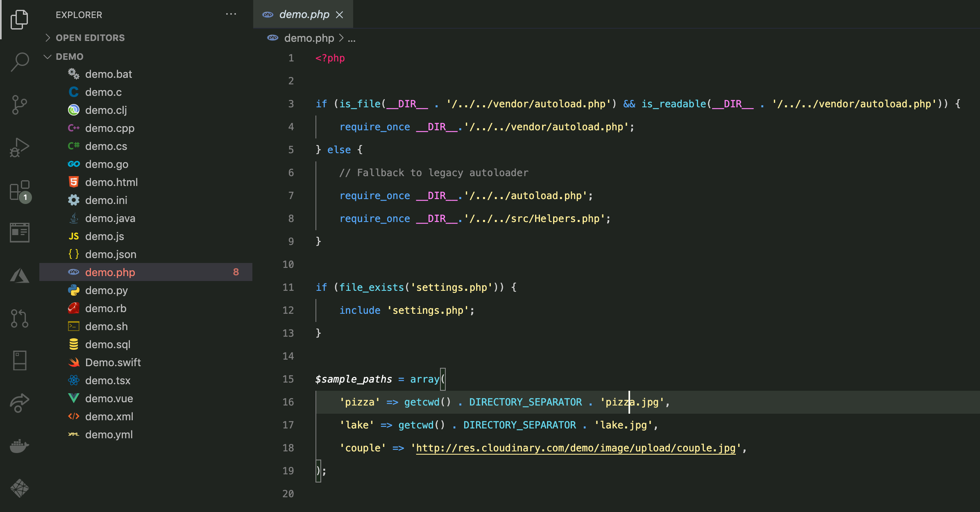Open the Search view
Image resolution: width=980 pixels, height=512 pixels.
tap(20, 61)
